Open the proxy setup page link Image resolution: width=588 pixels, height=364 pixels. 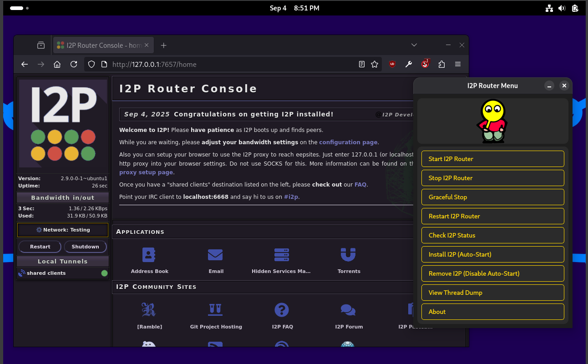146,172
